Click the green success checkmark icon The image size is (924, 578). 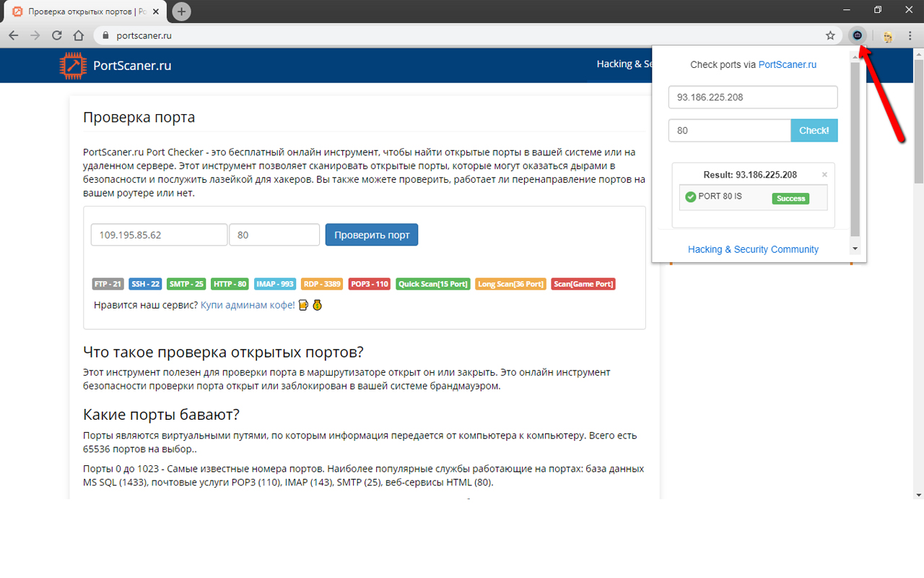click(690, 197)
